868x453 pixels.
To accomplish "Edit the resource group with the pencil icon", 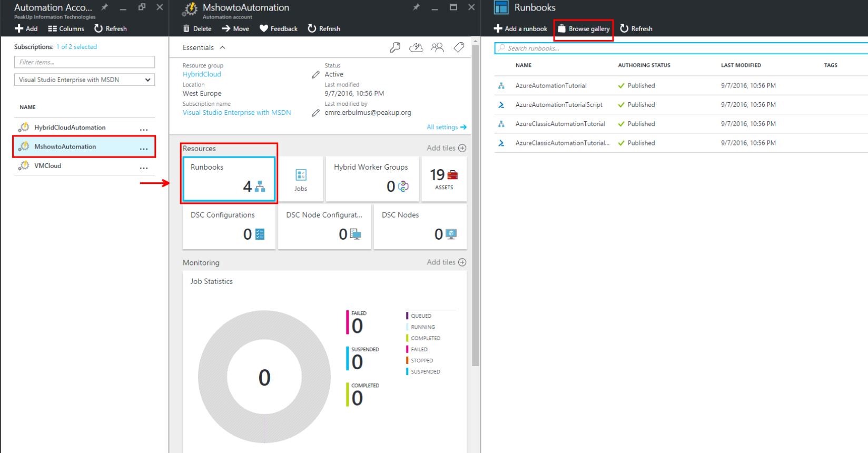I will 315,75.
